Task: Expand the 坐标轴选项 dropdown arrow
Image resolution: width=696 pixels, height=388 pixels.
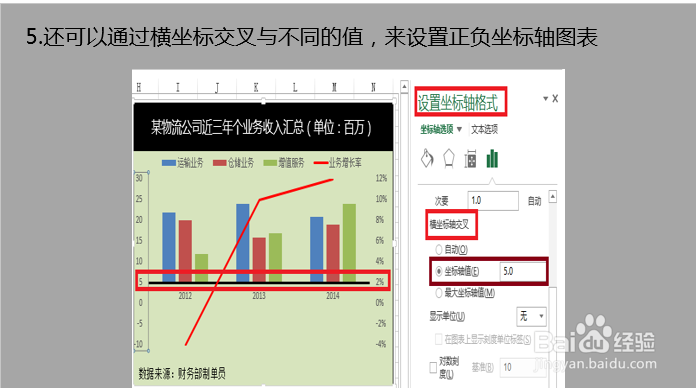Action: [459, 129]
